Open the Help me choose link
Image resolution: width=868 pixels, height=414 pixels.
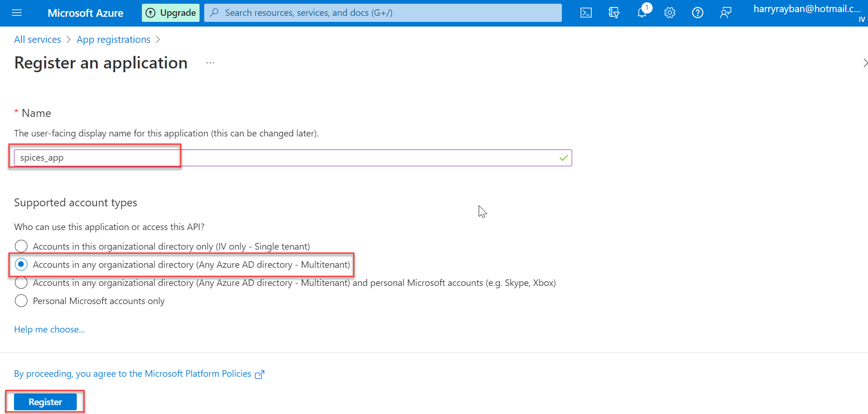[x=49, y=329]
